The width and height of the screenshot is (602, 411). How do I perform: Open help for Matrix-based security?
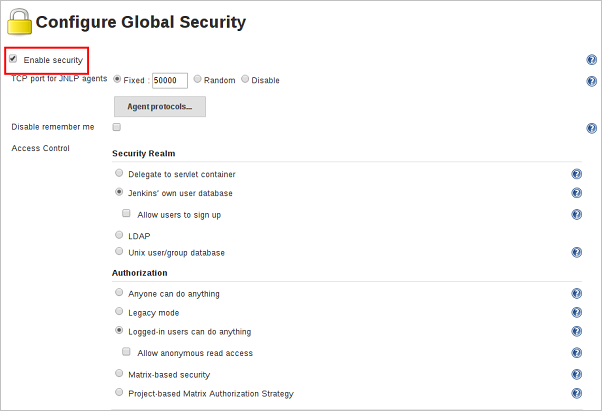tap(576, 374)
